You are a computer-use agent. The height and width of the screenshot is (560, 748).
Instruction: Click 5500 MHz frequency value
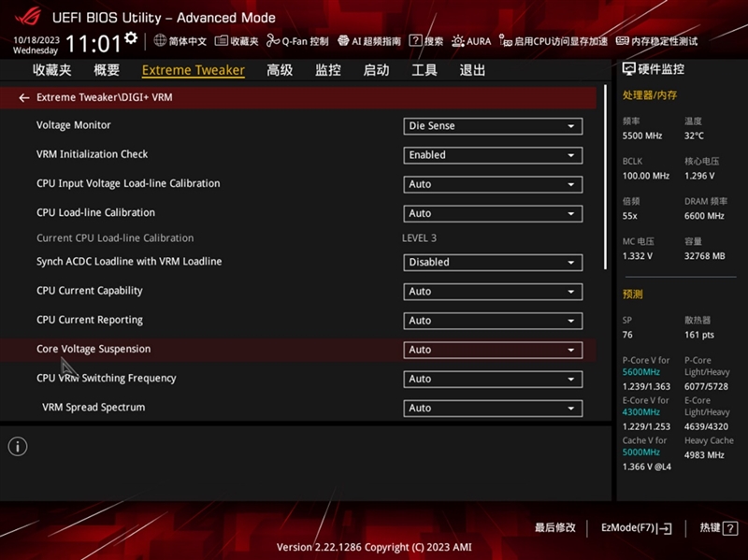642,136
